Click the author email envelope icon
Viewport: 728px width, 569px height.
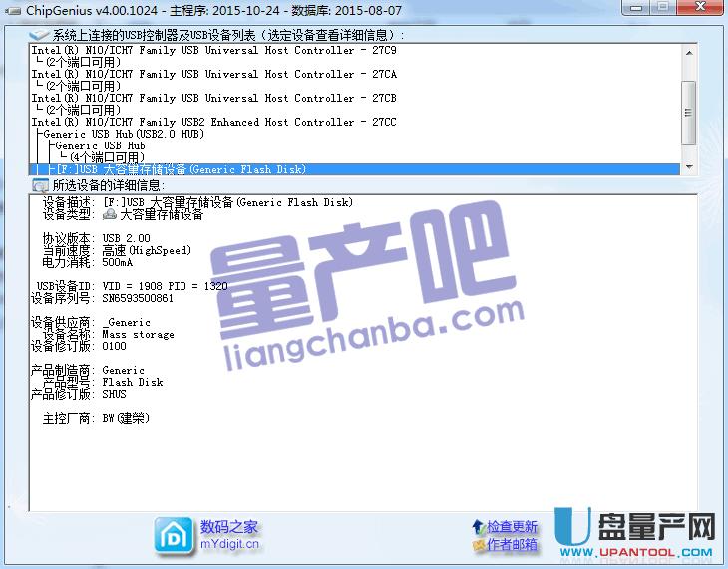click(x=479, y=545)
